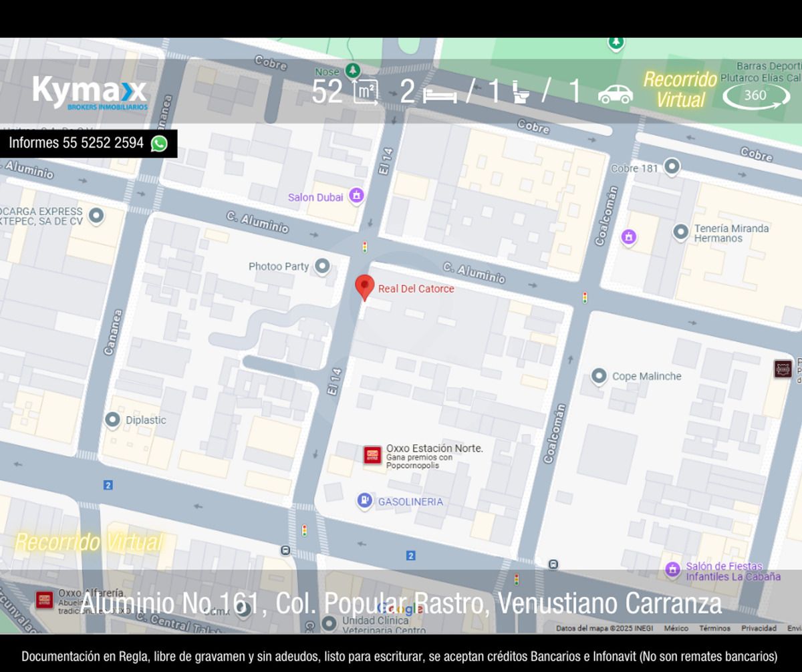Viewport: 802px width, 672px height.
Task: Open the 360 virtual tour icon
Action: coord(756,96)
